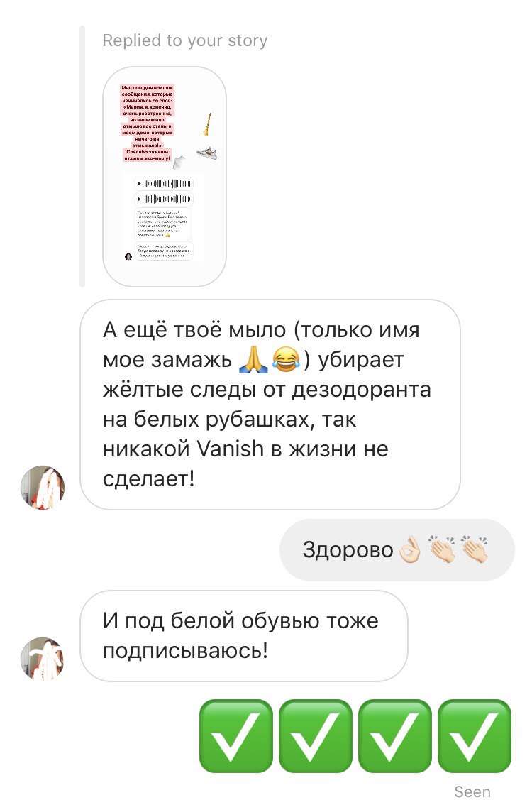Click the laughing-tears emoji
Image resolution: width=532 pixels, height=800 pixels.
[x=285, y=359]
